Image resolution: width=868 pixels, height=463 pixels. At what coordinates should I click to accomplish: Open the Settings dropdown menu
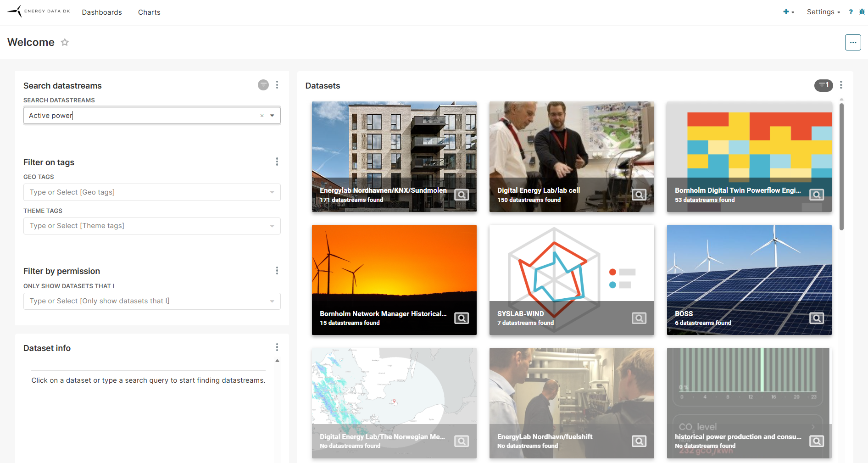point(823,12)
